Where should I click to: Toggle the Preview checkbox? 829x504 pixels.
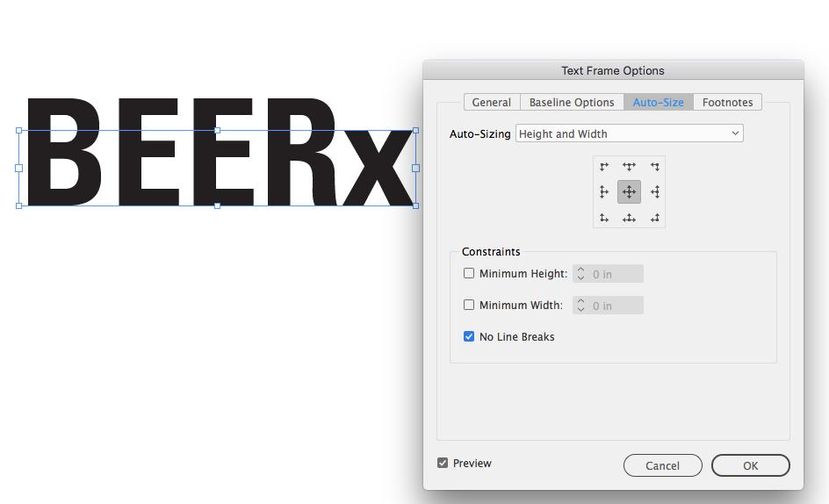point(443,464)
